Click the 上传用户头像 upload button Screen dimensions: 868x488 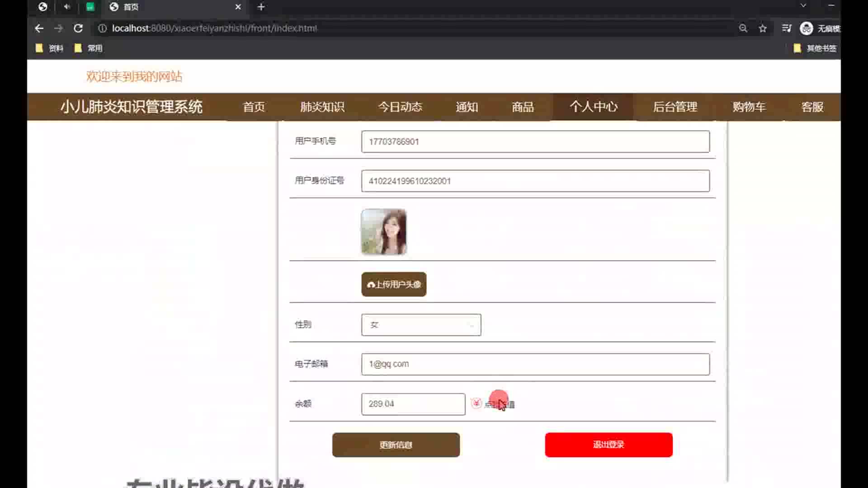(394, 284)
